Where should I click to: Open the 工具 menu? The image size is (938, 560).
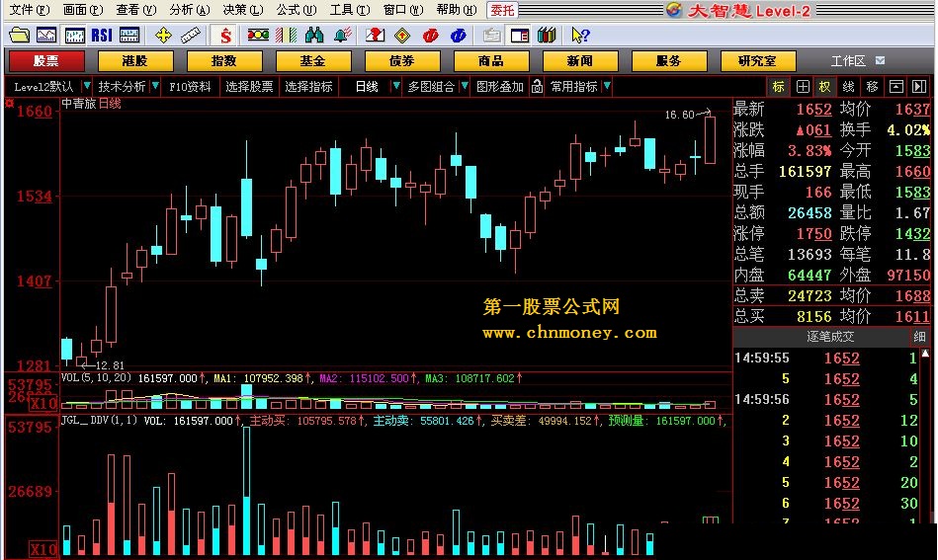(350, 10)
